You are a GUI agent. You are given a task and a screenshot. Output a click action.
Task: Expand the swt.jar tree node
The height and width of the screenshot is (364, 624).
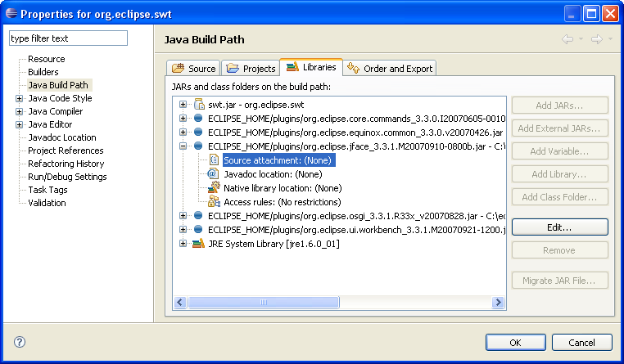click(183, 104)
